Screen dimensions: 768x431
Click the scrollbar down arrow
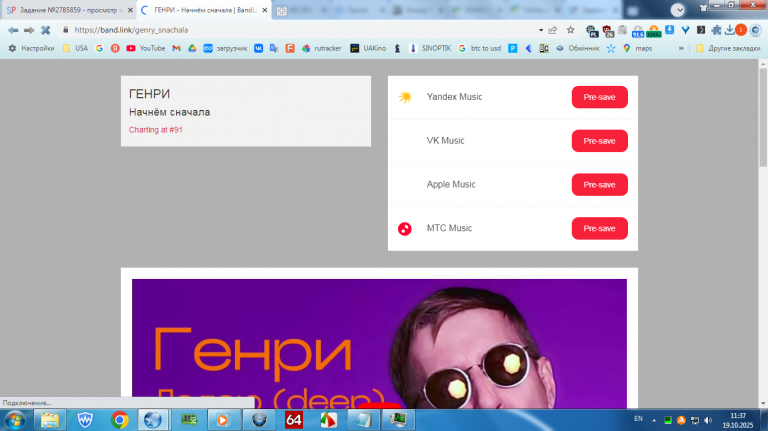pos(763,404)
